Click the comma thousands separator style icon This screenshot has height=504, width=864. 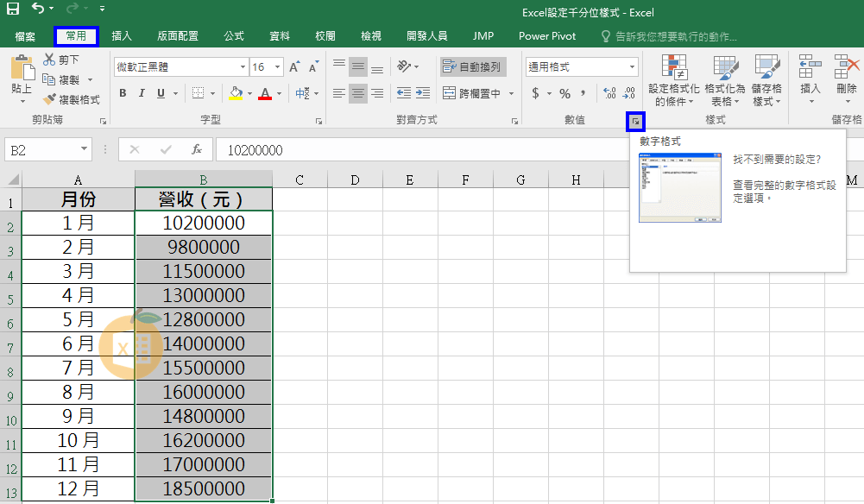[x=583, y=93]
